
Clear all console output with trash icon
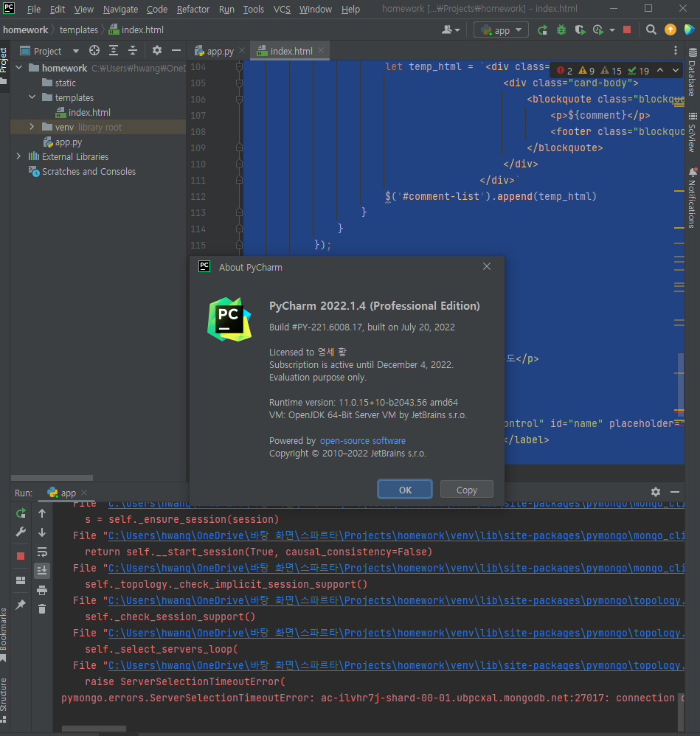tap(42, 609)
